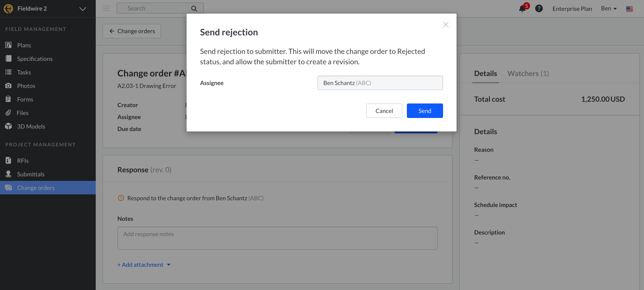Select the Details tab
The image size is (644, 290).
(485, 73)
